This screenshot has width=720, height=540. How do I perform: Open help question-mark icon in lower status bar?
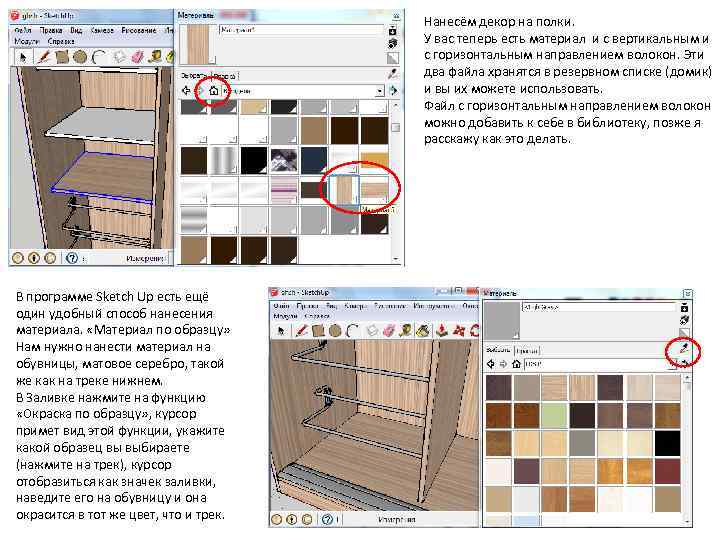[327, 519]
